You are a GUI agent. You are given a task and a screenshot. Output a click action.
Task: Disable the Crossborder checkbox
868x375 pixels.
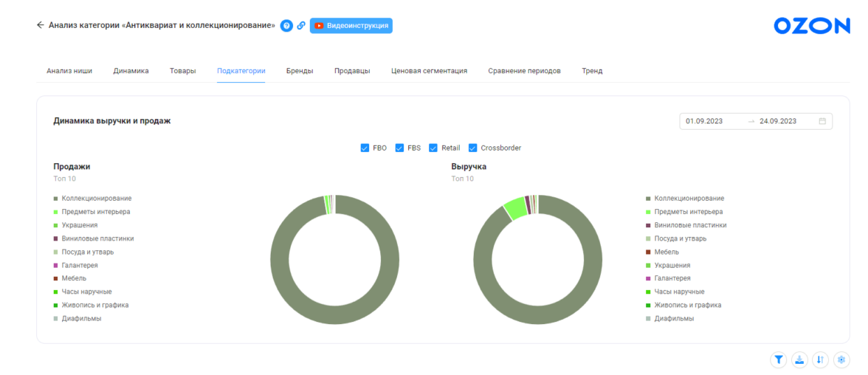pos(472,148)
